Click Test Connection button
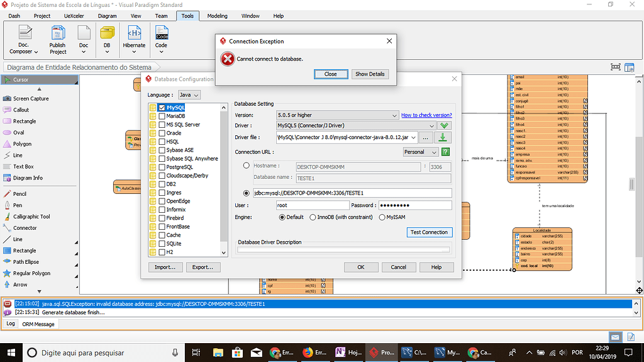This screenshot has height=362, width=644. click(x=429, y=232)
